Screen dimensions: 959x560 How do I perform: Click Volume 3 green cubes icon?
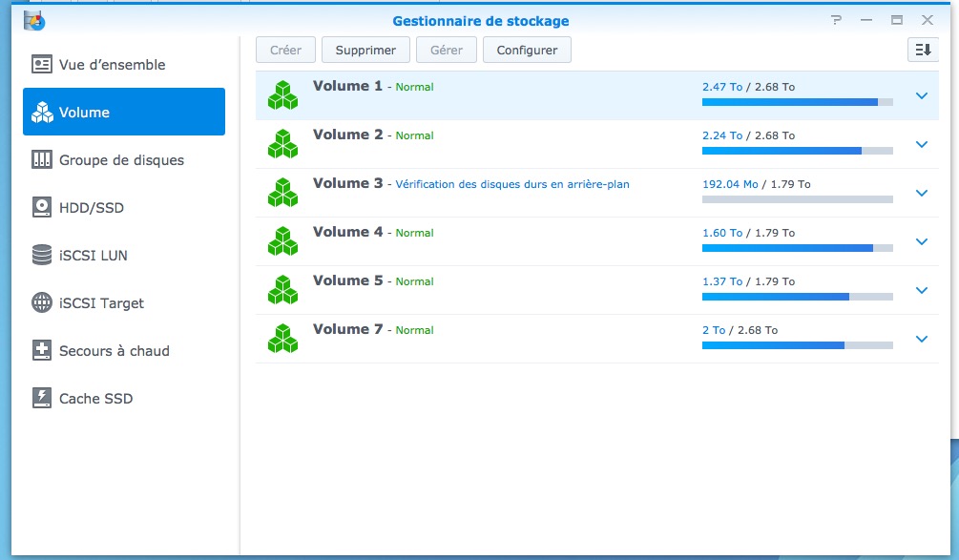[282, 193]
